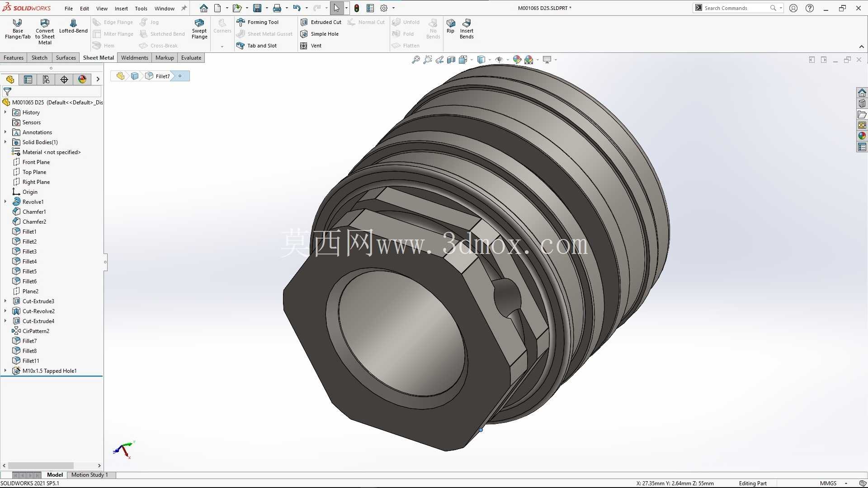Select the Vent tool

[x=311, y=46]
